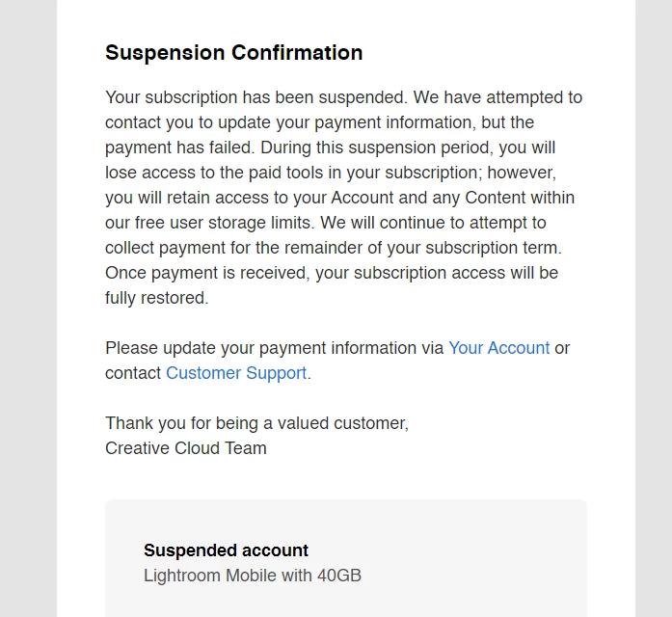Click the line starting with Once payment is received

(332, 273)
